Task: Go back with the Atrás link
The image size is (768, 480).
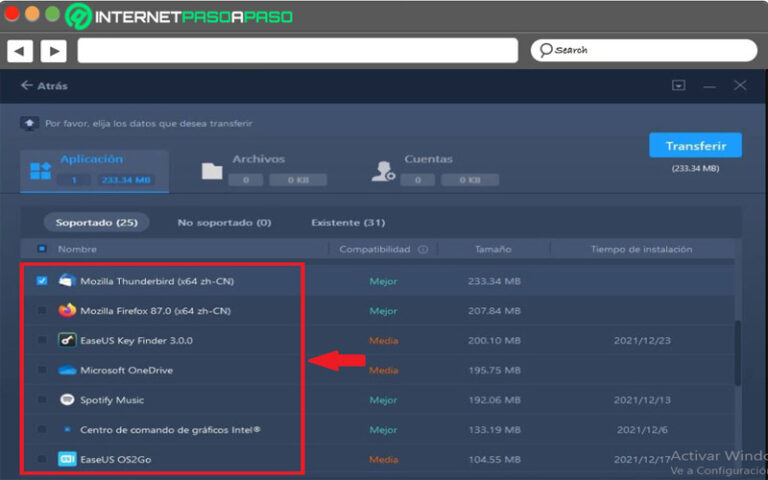Action: 44,86
